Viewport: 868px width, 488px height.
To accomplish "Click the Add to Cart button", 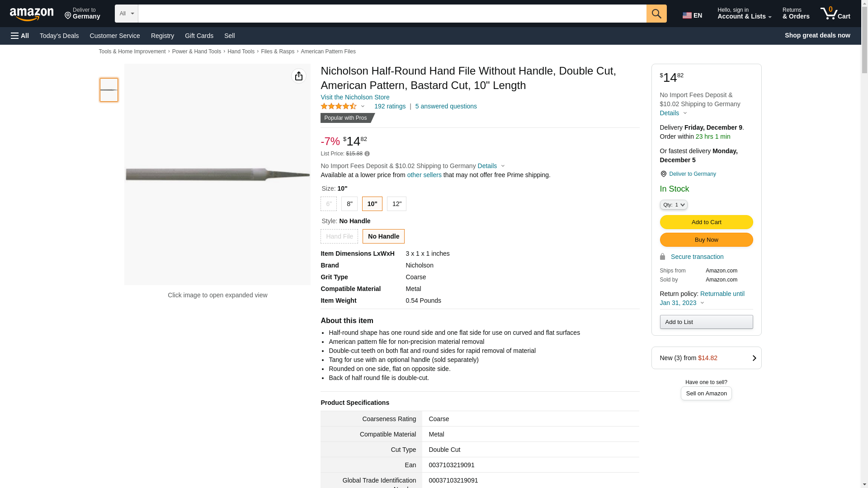I will [x=706, y=222].
